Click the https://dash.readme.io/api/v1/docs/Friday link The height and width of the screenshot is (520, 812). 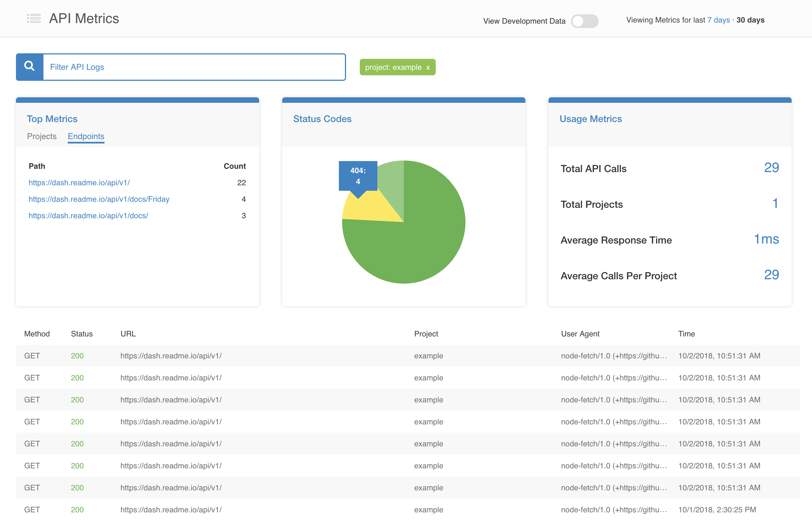click(99, 199)
